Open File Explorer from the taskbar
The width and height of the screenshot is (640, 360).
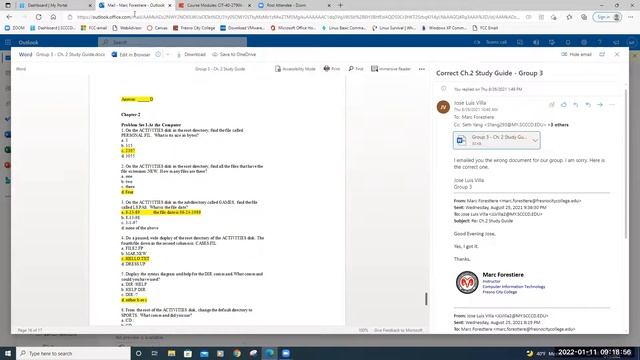(x=171, y=353)
